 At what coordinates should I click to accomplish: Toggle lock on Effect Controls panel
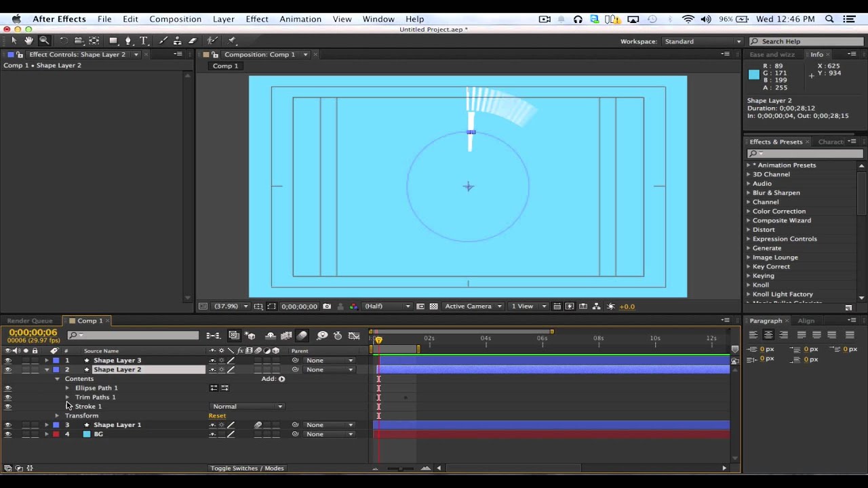click(20, 54)
